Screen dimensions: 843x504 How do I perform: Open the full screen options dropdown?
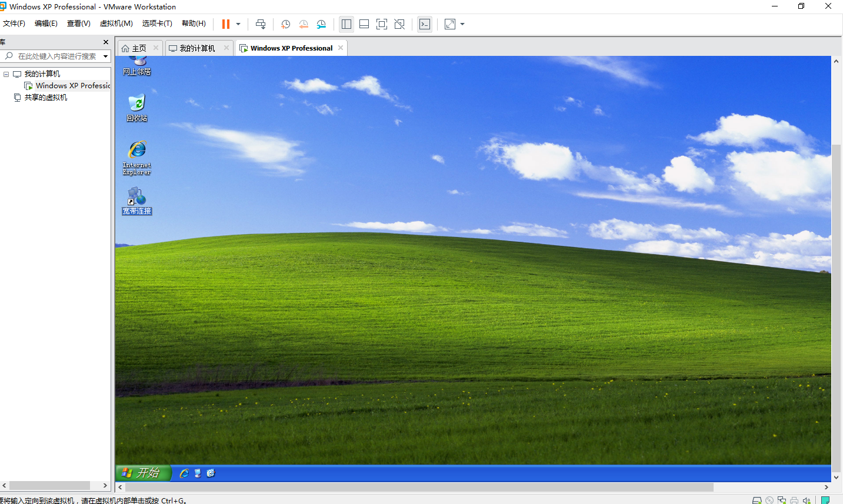pos(462,24)
